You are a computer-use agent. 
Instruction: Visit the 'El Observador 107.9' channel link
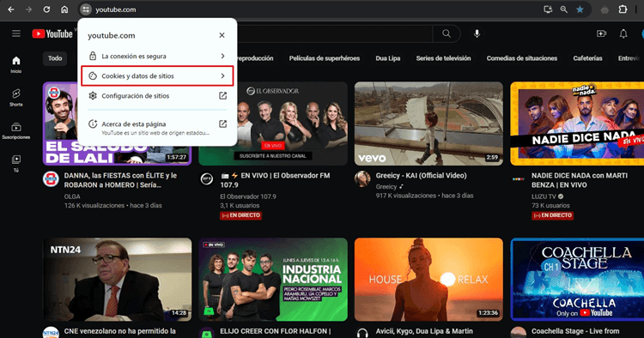tap(248, 196)
